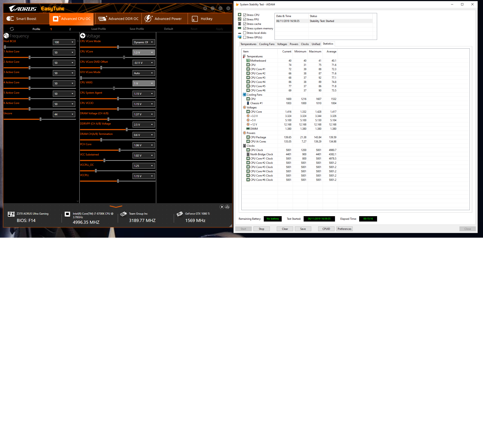Uncheck Stress system memory checkbox
This screenshot has height=448, width=483.
[245, 28]
